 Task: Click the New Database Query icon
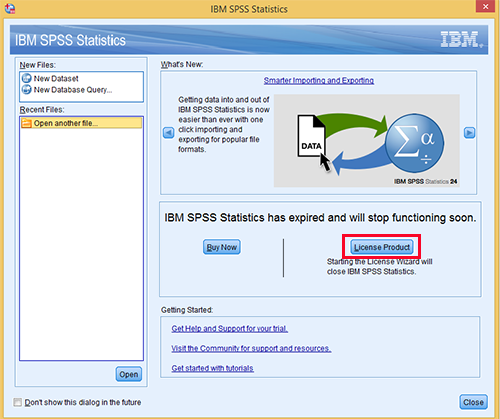pos(26,90)
